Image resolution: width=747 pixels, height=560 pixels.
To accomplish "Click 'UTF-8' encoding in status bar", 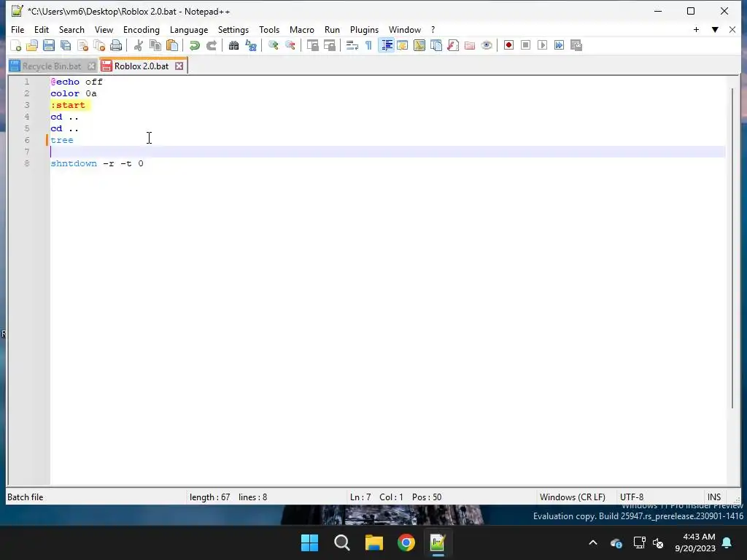I will 632,497.
